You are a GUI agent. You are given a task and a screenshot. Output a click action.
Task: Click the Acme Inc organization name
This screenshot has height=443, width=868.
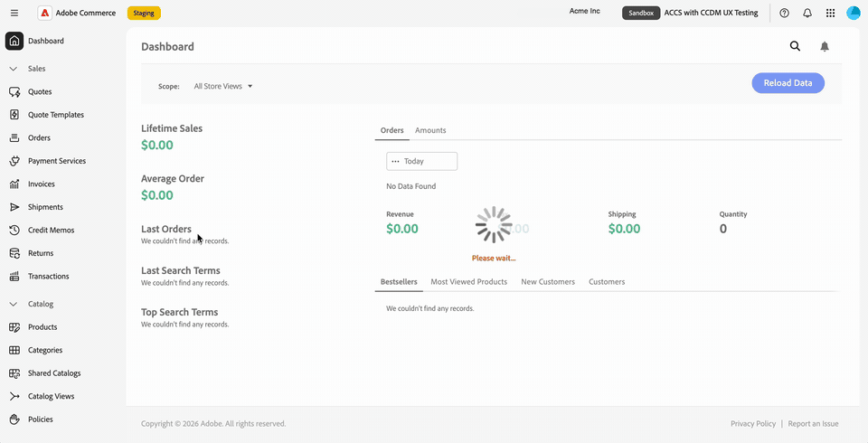585,11
